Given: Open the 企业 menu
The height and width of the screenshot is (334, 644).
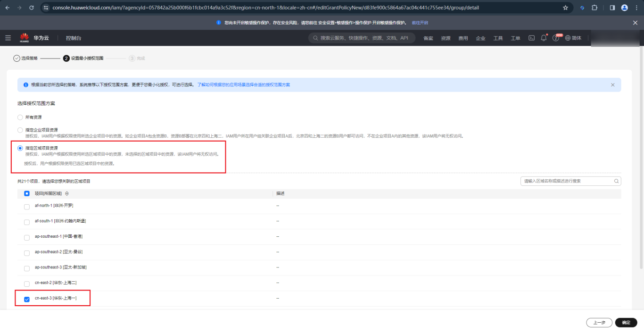Looking at the screenshot, I should tap(480, 38).
